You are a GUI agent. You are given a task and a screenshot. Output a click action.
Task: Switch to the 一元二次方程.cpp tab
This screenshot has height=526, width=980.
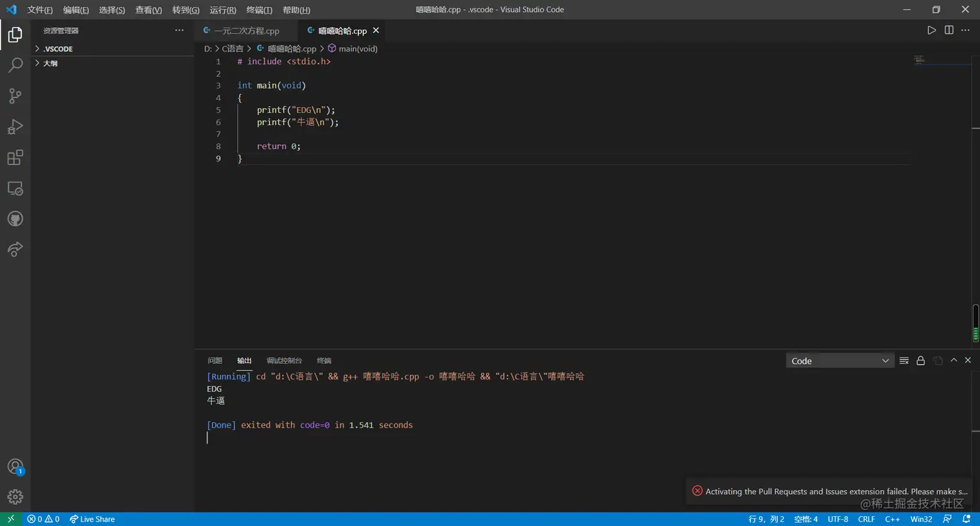pos(246,30)
